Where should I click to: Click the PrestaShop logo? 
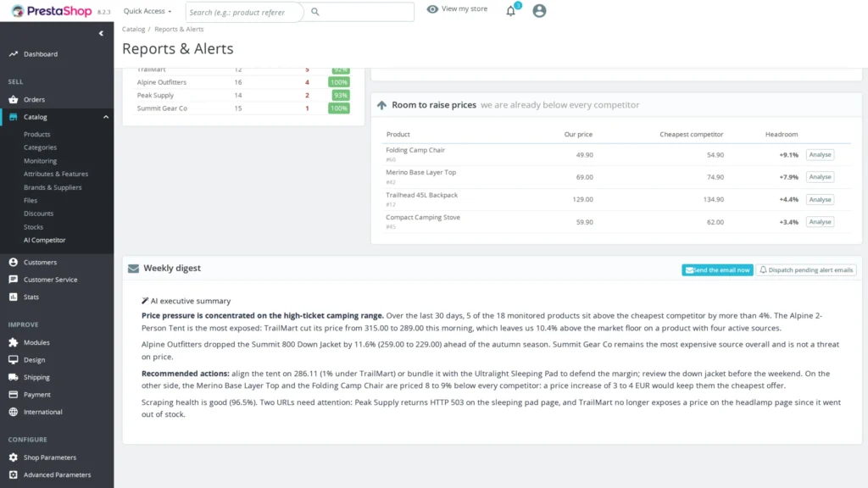click(x=52, y=11)
